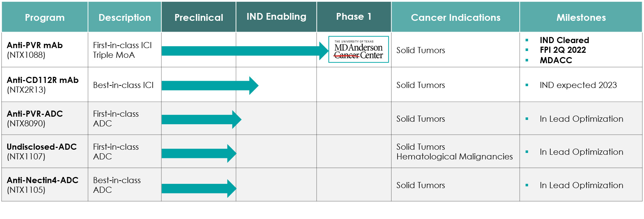
Task: Select the Cancer Indications header
Action: [x=455, y=18]
